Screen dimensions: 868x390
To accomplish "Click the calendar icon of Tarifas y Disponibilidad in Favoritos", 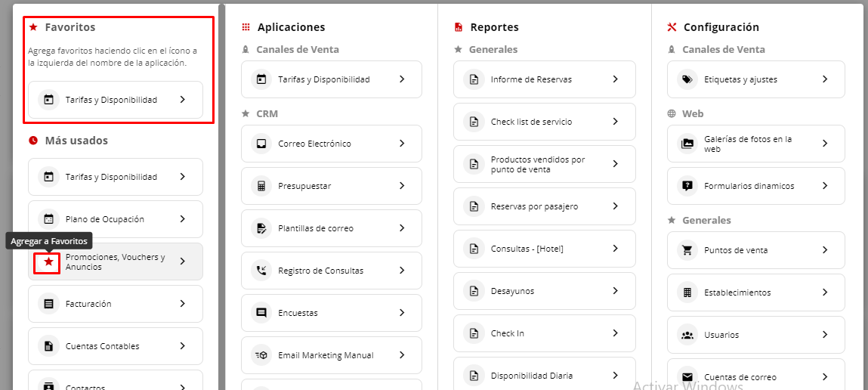I will (x=48, y=99).
